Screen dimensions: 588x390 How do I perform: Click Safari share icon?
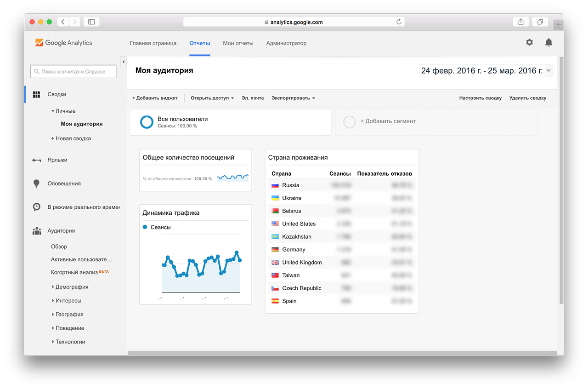point(521,22)
